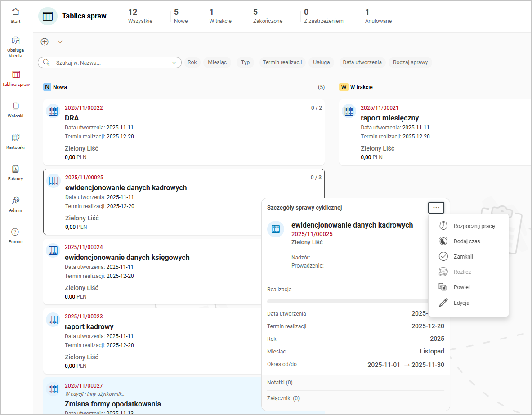
Task: Open the three-dots menu in details panel
Action: click(436, 207)
